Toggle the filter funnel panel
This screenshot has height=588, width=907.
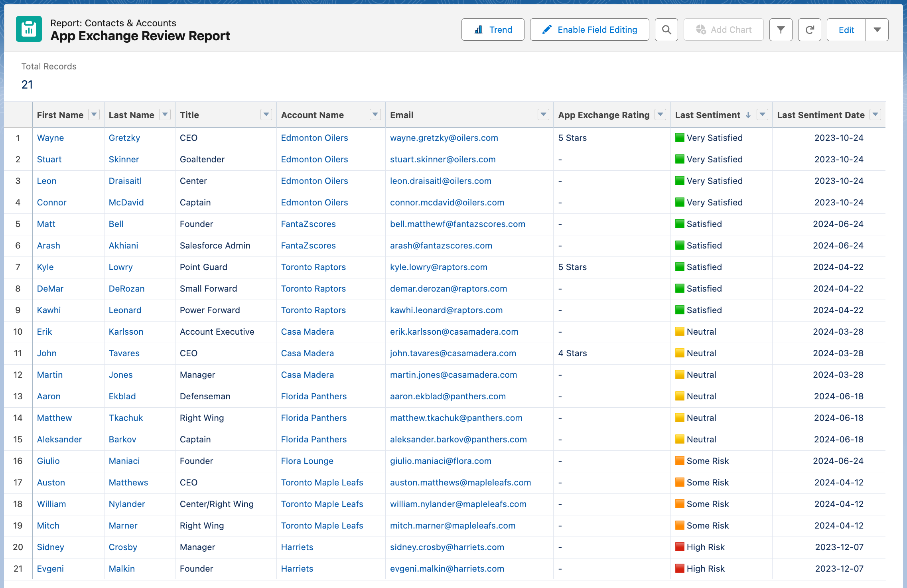click(781, 30)
